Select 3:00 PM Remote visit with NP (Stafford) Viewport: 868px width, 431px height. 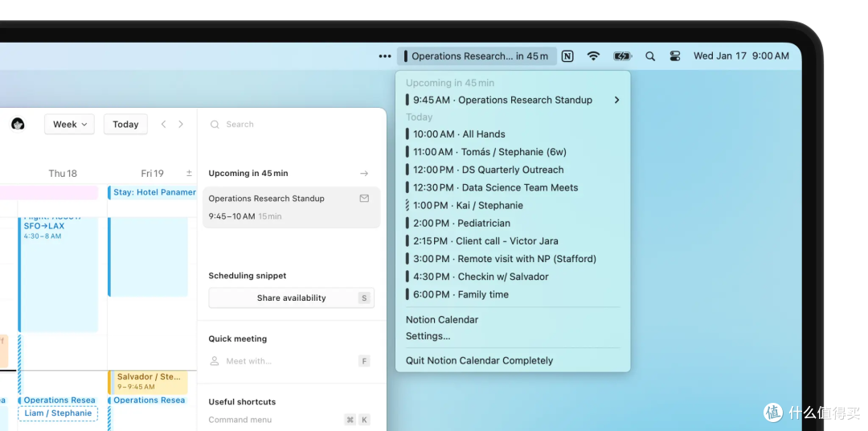coord(513,259)
